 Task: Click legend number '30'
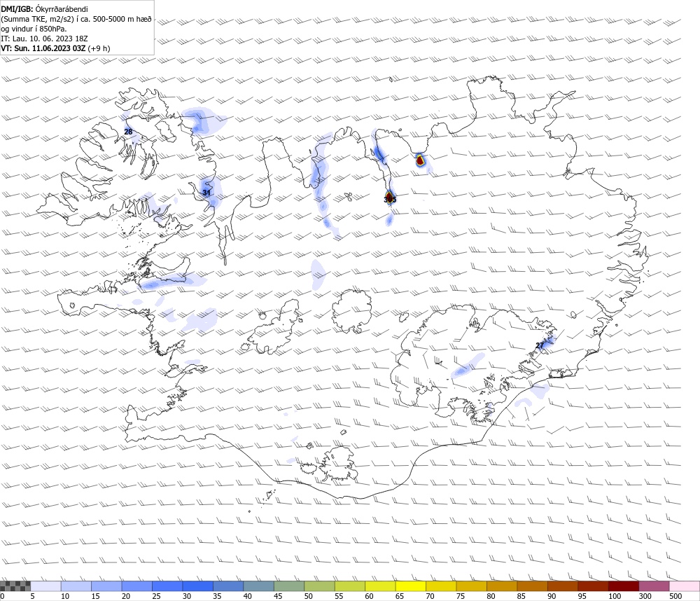(187, 596)
